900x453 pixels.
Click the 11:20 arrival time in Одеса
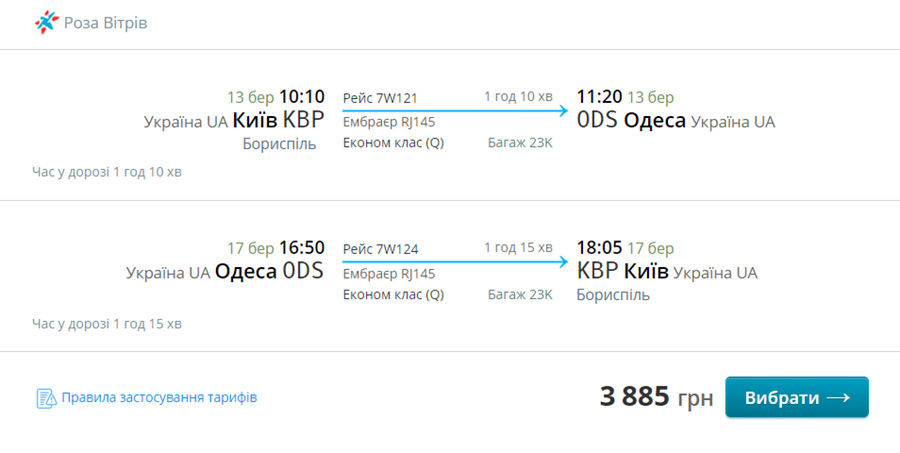coord(599,96)
